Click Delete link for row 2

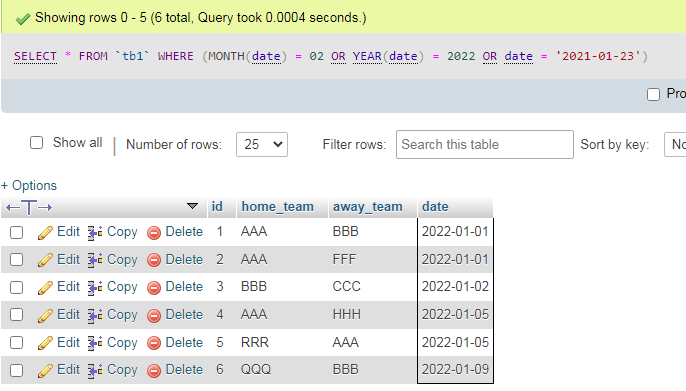[x=184, y=260]
